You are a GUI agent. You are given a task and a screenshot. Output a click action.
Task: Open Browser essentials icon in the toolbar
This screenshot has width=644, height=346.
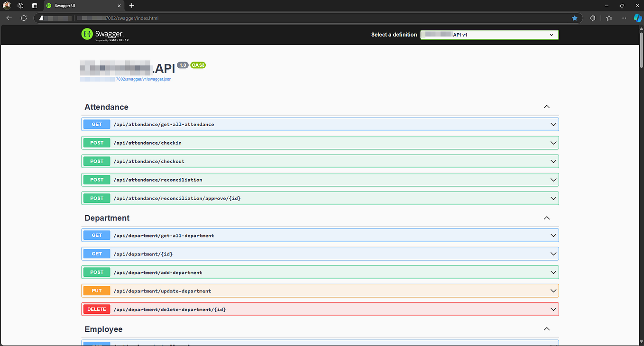[x=592, y=18]
